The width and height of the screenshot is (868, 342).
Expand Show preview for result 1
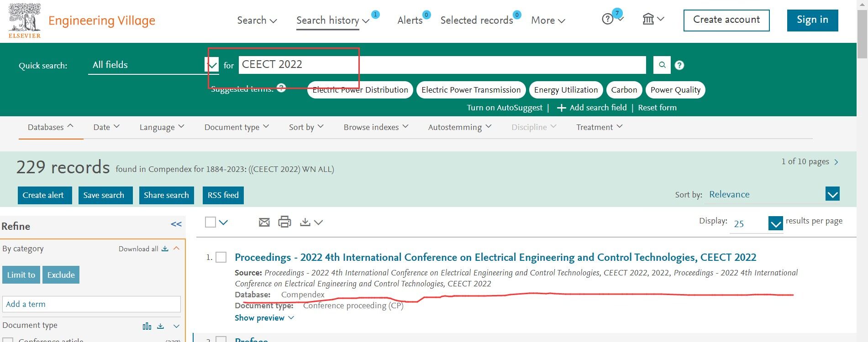click(x=264, y=318)
